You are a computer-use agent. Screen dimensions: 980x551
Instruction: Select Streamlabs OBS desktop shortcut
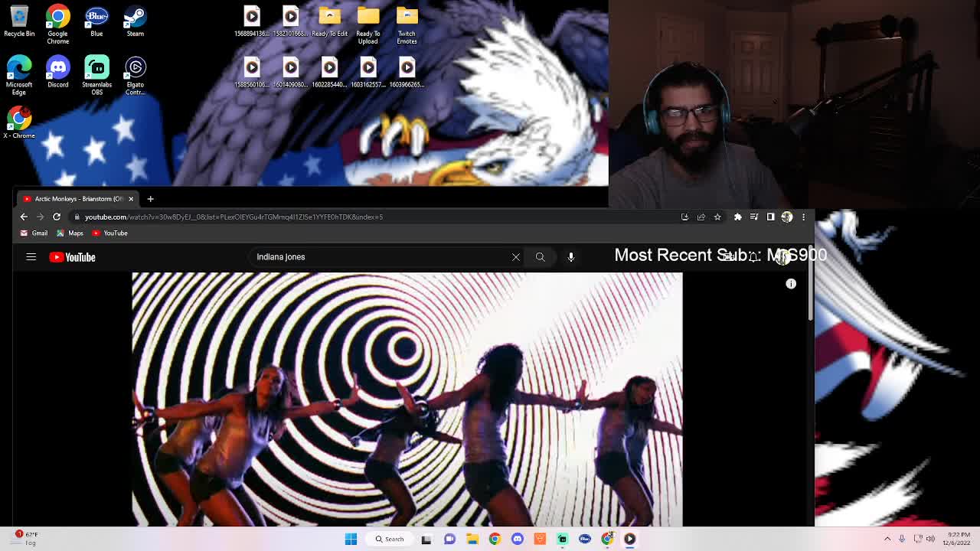pos(96,75)
